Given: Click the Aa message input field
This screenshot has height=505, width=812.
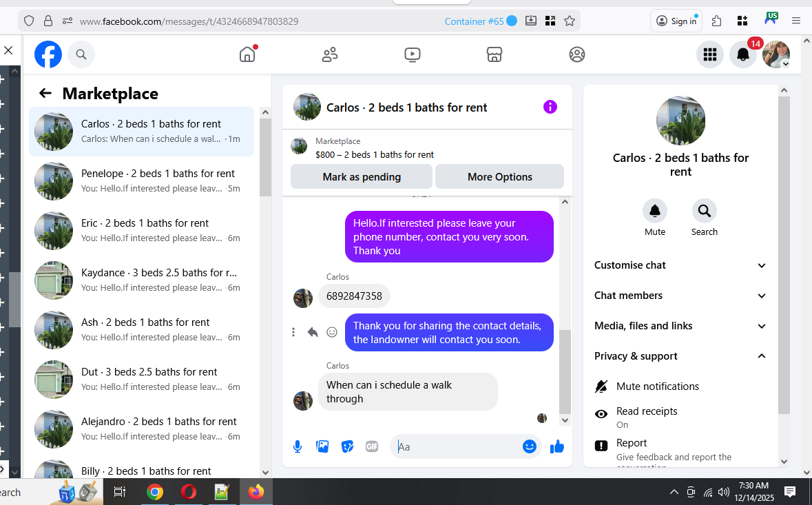Looking at the screenshot, I should [457, 446].
